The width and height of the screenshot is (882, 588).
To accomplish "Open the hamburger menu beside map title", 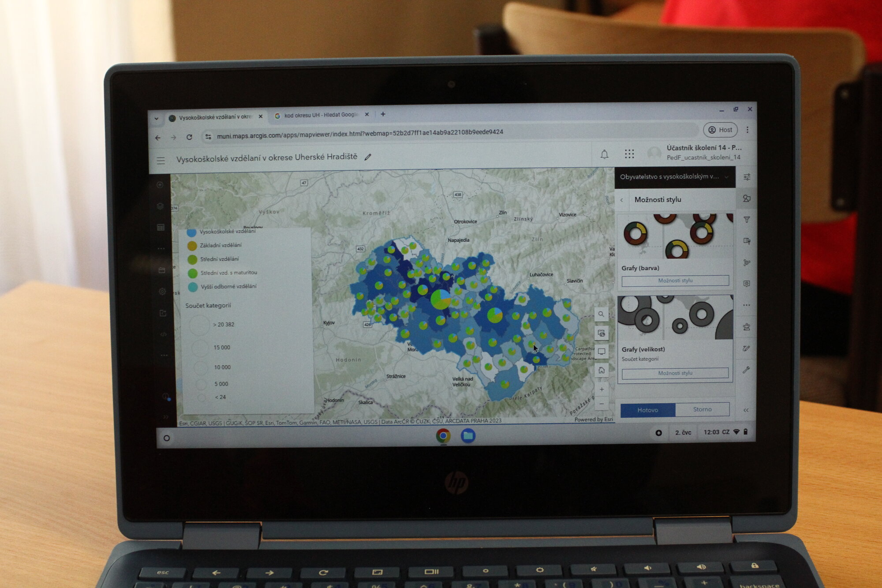I will [161, 161].
